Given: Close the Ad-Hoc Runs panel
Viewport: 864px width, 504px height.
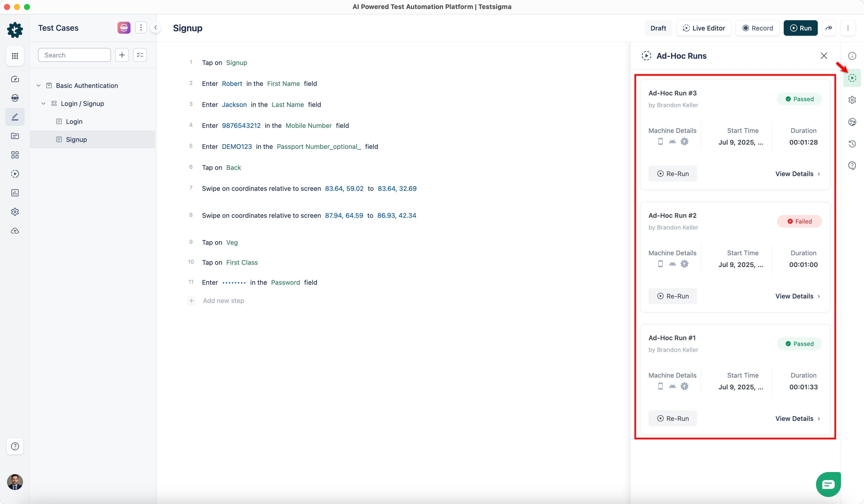Looking at the screenshot, I should pyautogui.click(x=823, y=56).
